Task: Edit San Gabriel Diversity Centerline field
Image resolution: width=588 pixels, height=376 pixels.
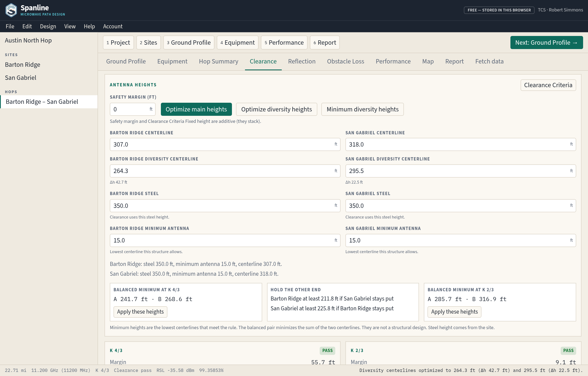Action: [x=461, y=171]
